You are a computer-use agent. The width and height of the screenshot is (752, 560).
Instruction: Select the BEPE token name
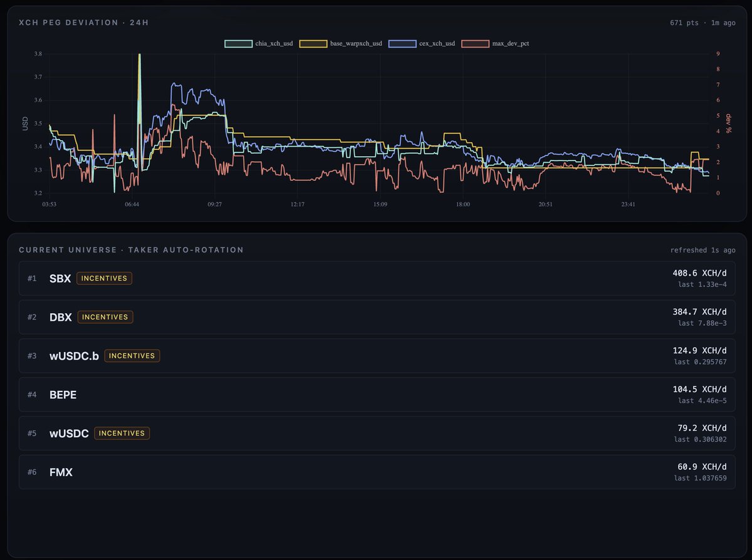63,395
